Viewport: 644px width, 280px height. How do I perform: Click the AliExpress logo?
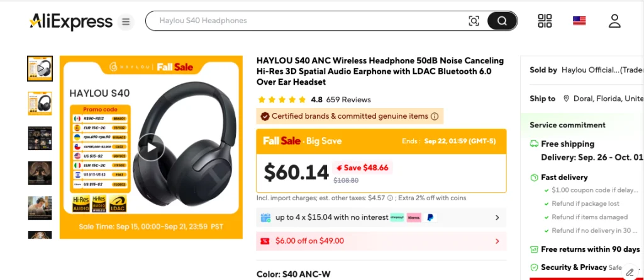pos(70,21)
